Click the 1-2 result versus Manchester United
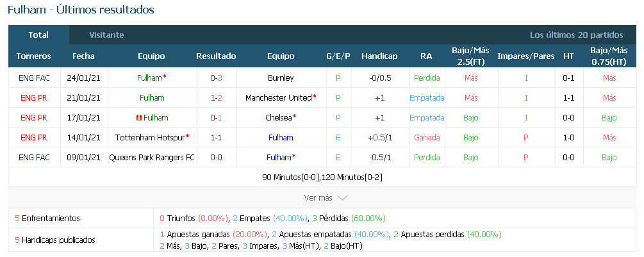 tap(216, 97)
